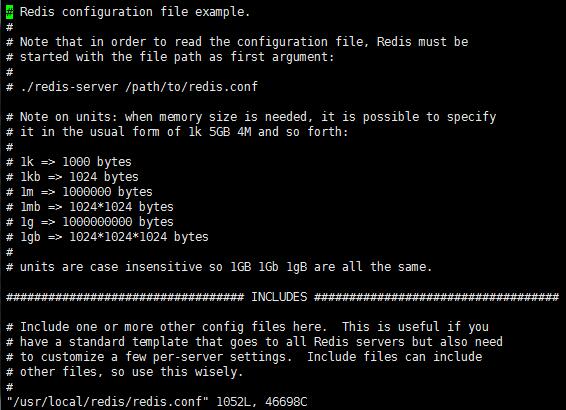Click 'units are case insensitive' line
The height and width of the screenshot is (410, 566).
[x=219, y=267]
